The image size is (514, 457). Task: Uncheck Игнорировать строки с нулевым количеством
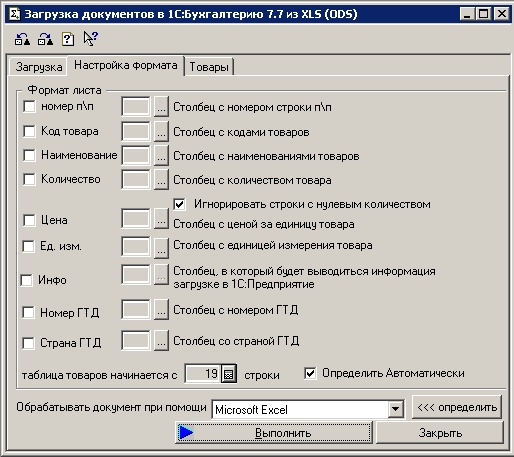(179, 204)
